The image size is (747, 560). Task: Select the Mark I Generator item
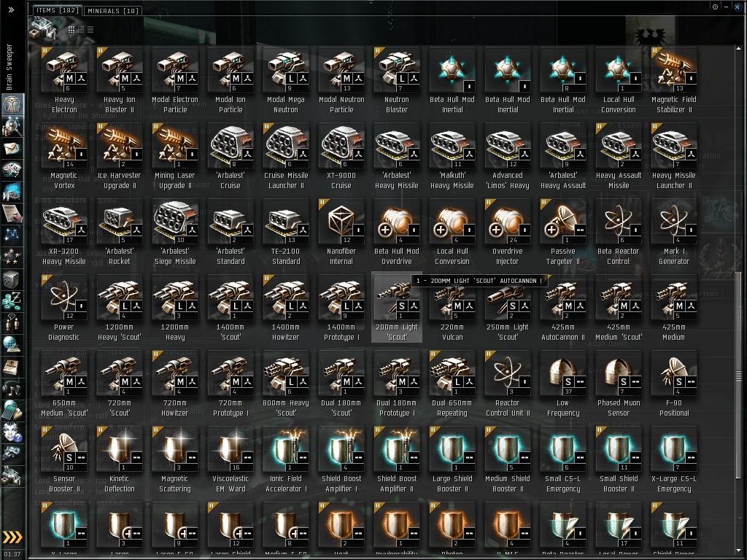pos(673,233)
